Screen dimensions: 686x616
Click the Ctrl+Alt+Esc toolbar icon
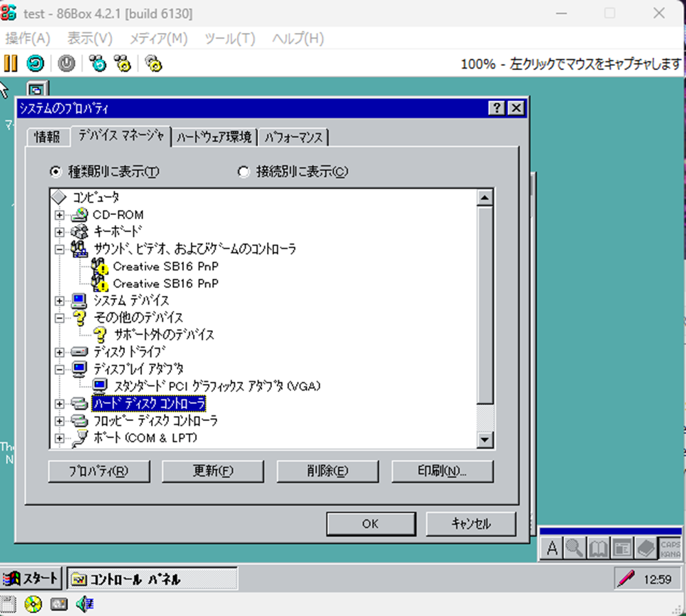click(122, 63)
